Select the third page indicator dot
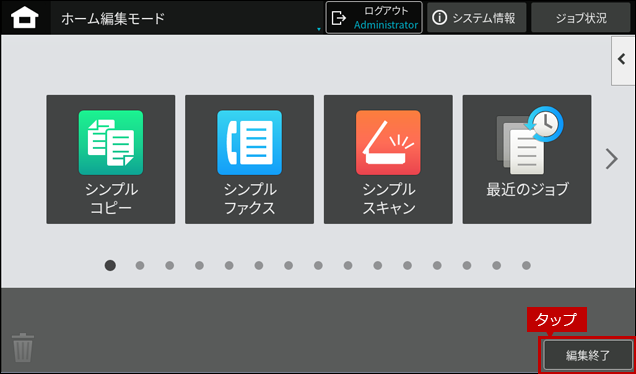Image resolution: width=636 pixels, height=374 pixels. [170, 266]
